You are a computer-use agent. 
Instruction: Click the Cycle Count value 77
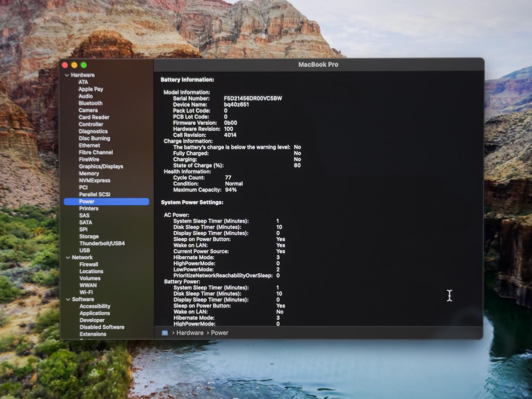(228, 178)
